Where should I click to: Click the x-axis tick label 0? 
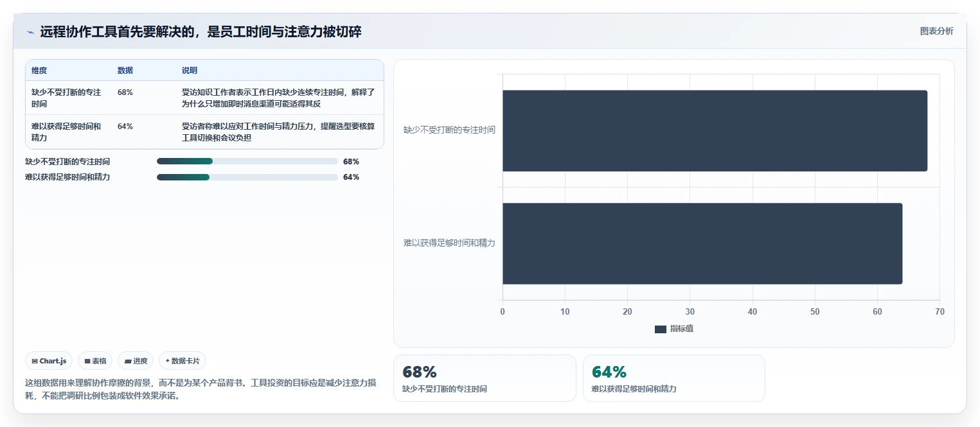503,311
